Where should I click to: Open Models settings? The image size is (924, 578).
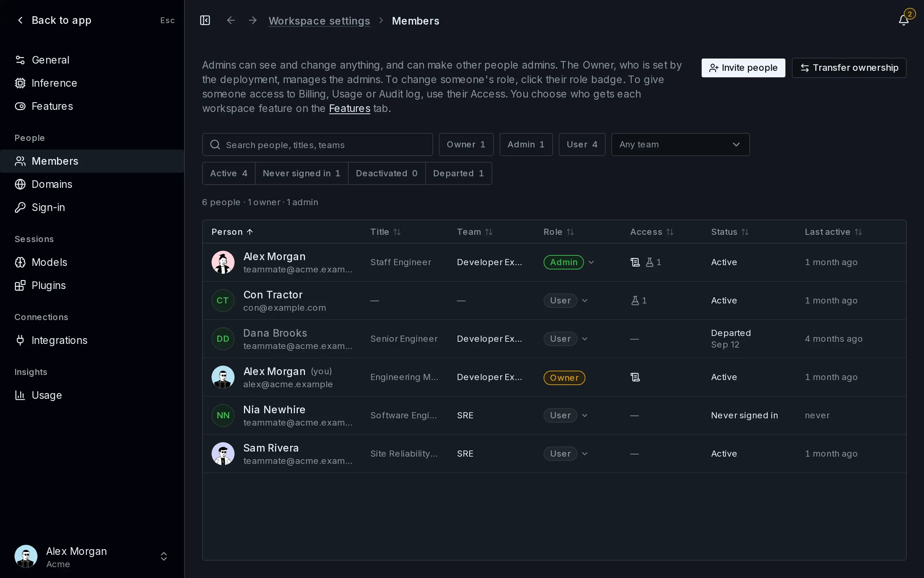point(92,262)
